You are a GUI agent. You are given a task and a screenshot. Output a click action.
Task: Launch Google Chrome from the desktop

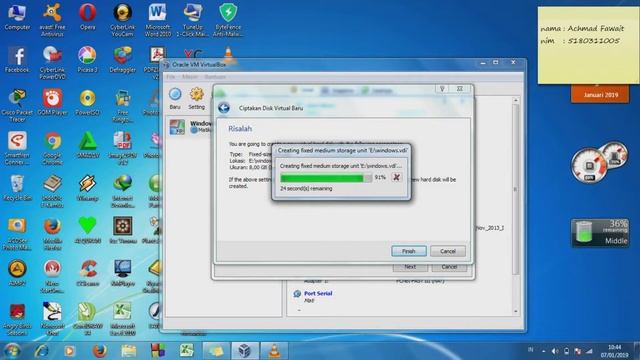tap(52, 149)
